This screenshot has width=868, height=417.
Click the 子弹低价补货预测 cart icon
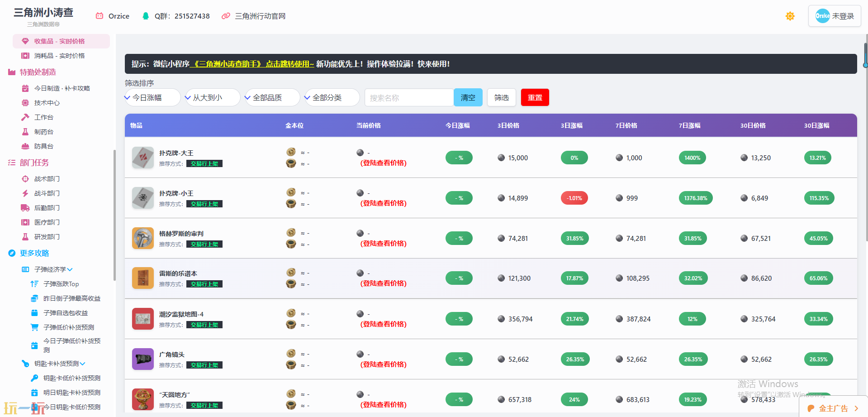point(34,327)
